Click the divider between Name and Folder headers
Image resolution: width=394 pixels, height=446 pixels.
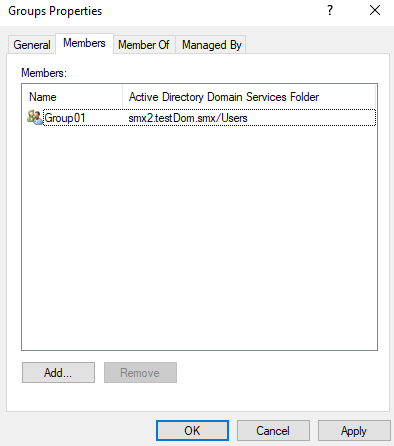[123, 97]
